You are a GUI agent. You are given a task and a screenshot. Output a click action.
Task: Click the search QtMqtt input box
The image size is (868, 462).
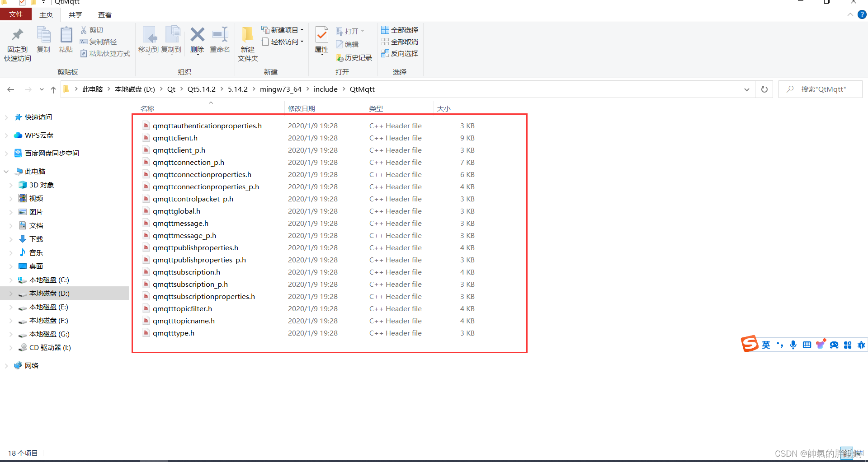tap(821, 89)
